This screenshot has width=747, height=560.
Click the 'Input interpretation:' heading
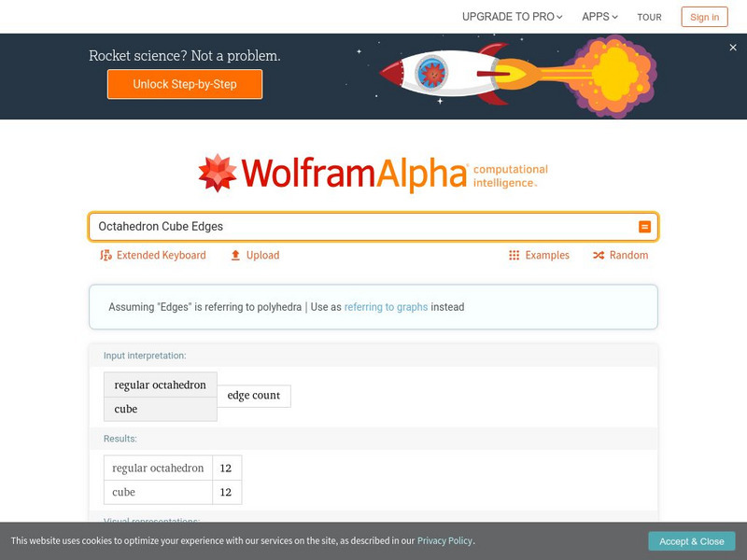pyautogui.click(x=145, y=356)
